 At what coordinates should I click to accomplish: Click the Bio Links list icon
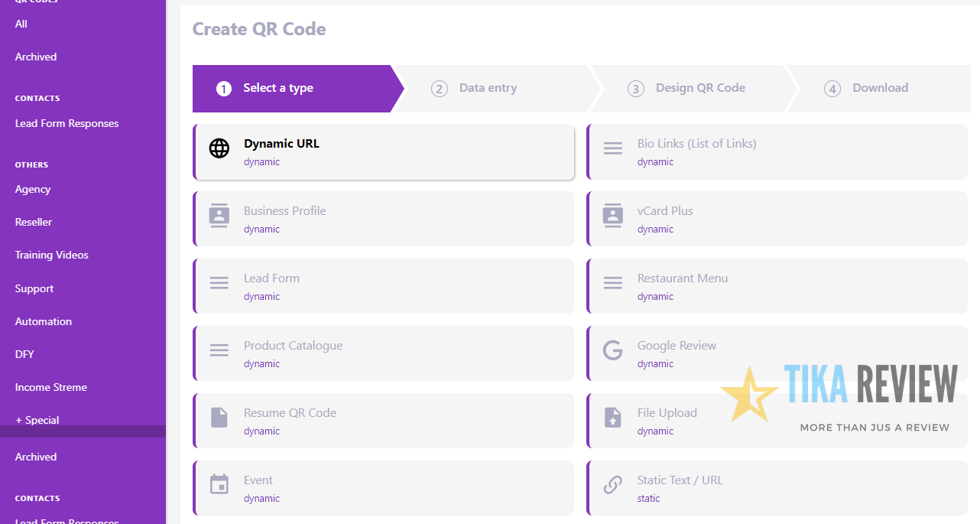coord(613,148)
